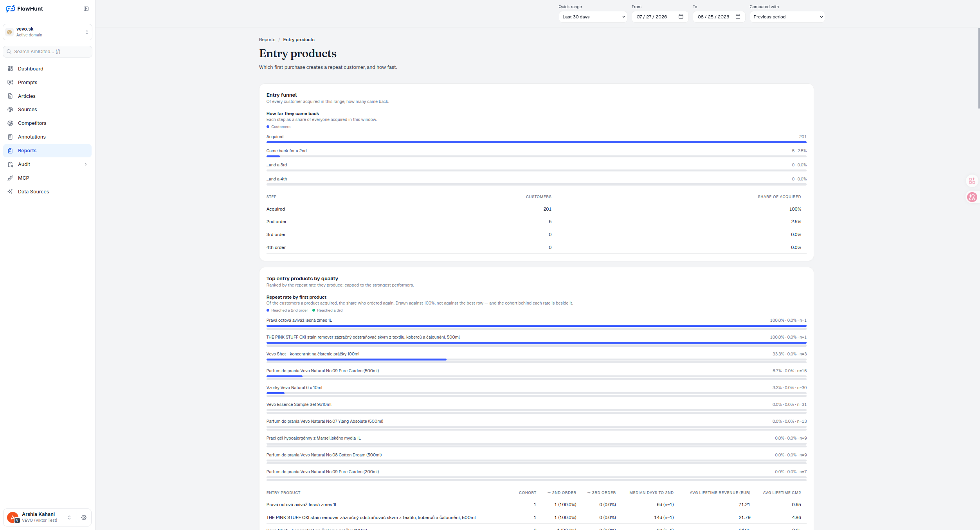Go to Prompts in sidebar
The image size is (980, 530).
47,82
